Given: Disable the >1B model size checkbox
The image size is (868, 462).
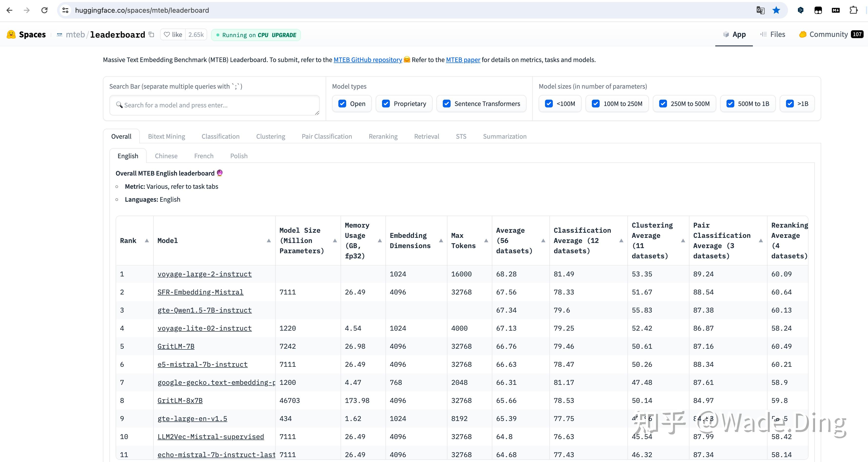Looking at the screenshot, I should click(x=790, y=104).
